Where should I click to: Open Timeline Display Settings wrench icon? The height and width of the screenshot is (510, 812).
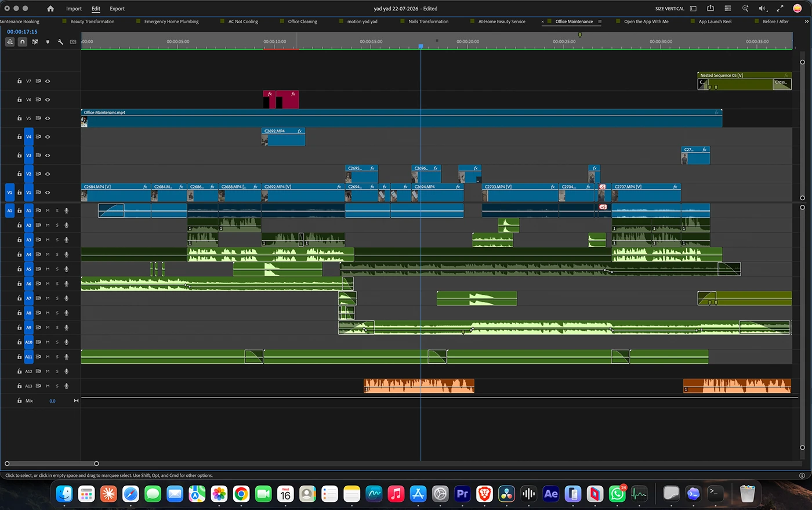click(60, 42)
